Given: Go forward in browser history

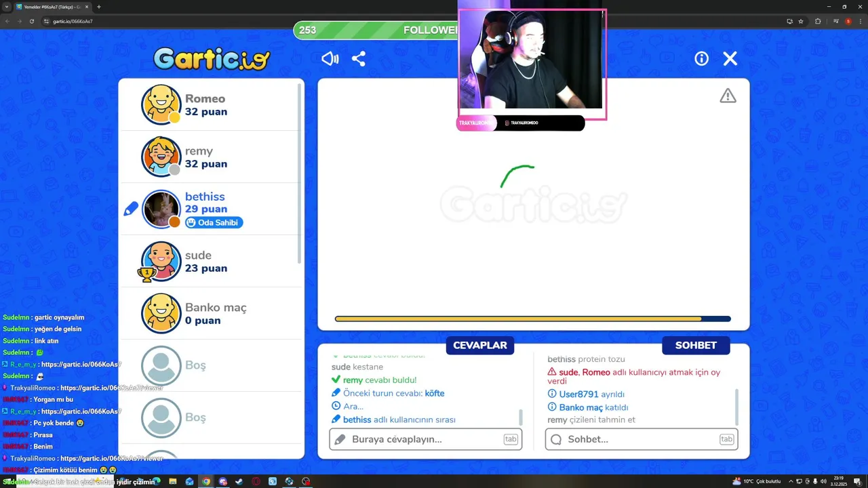Looking at the screenshot, I should click(x=19, y=21).
